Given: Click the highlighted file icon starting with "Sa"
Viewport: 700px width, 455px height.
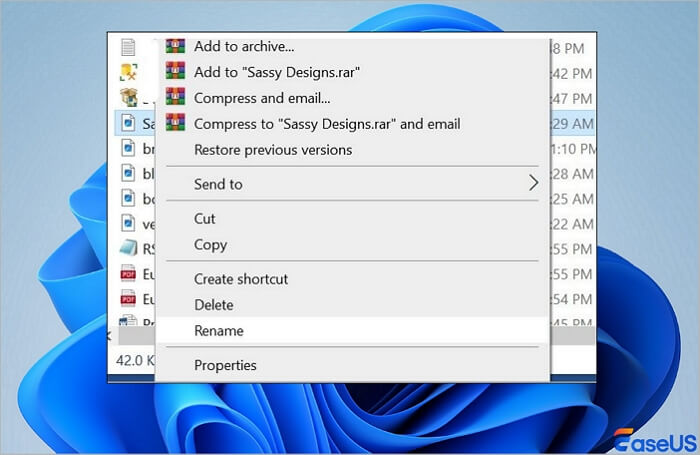Looking at the screenshot, I should pyautogui.click(x=128, y=123).
